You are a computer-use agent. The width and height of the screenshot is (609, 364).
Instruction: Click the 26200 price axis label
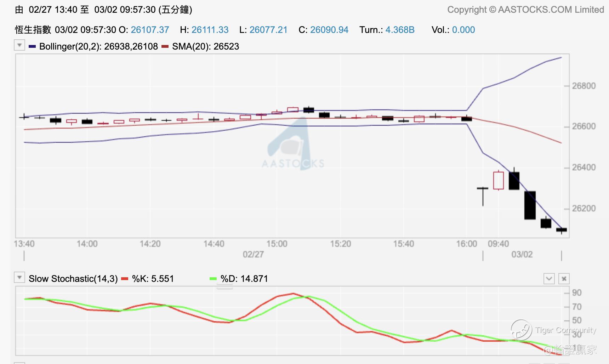[584, 208]
